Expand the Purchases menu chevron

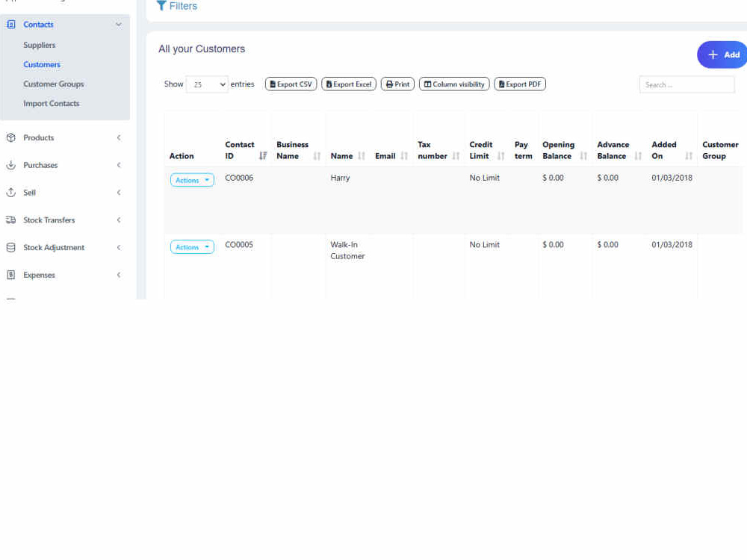(119, 165)
